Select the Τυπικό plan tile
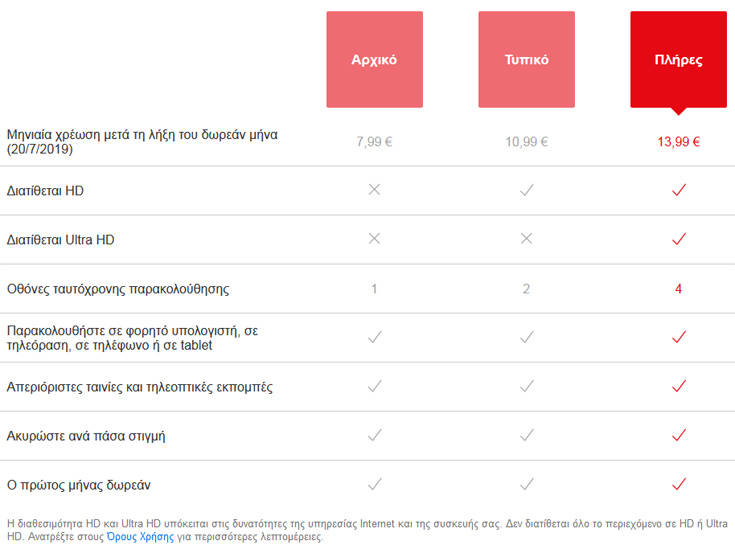This screenshot has width=735, height=549. pos(526,59)
